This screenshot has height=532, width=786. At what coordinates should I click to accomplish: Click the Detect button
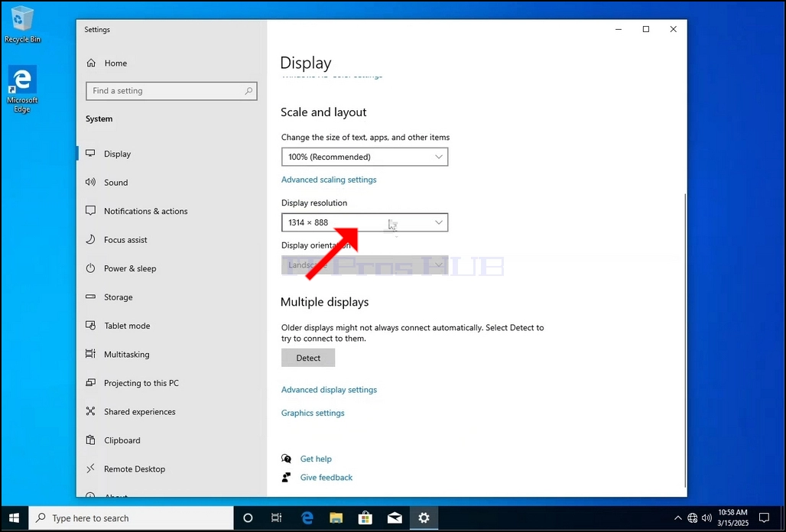(308, 358)
